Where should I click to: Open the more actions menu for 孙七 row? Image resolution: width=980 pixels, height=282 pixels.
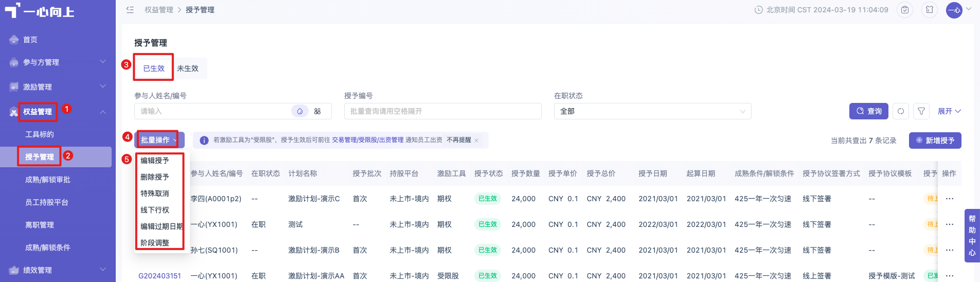click(x=950, y=250)
